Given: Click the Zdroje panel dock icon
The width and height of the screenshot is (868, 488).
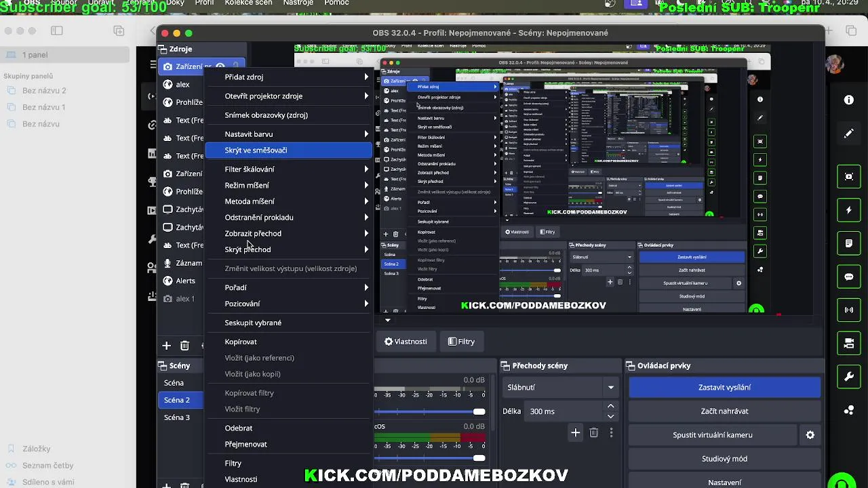Looking at the screenshot, I should (163, 49).
